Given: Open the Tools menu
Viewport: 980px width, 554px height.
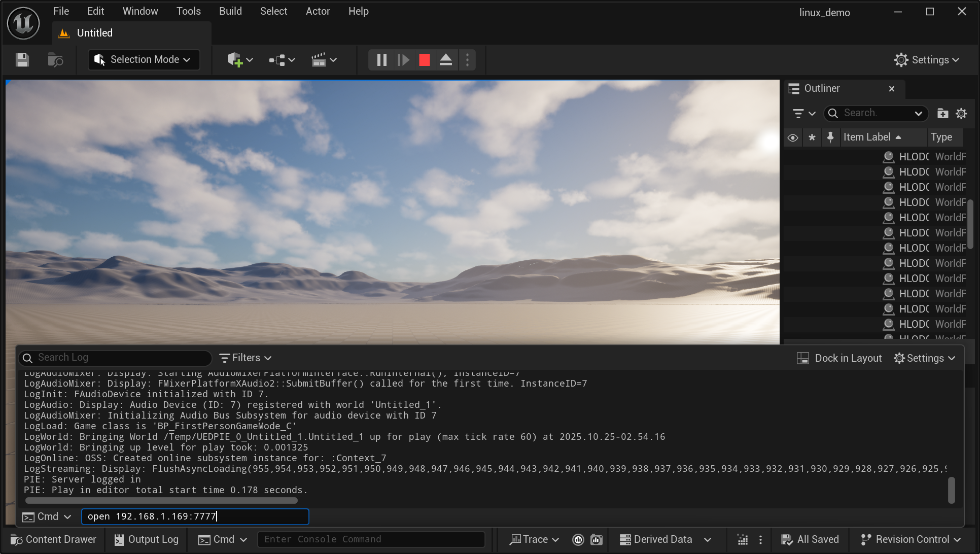Looking at the screenshot, I should pos(189,11).
